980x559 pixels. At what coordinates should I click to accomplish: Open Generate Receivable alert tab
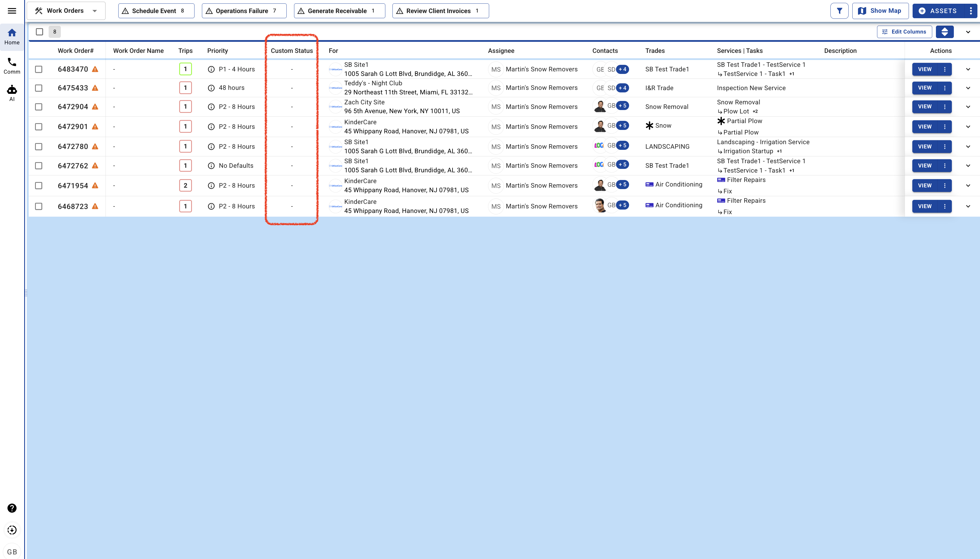340,11
